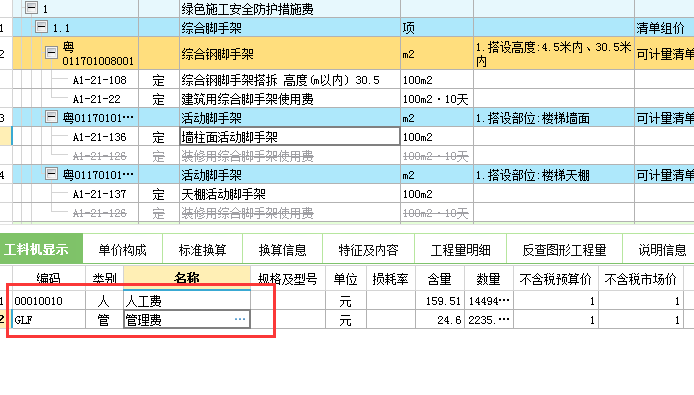Select the 综合钢脚手架 name cell

click(290, 53)
